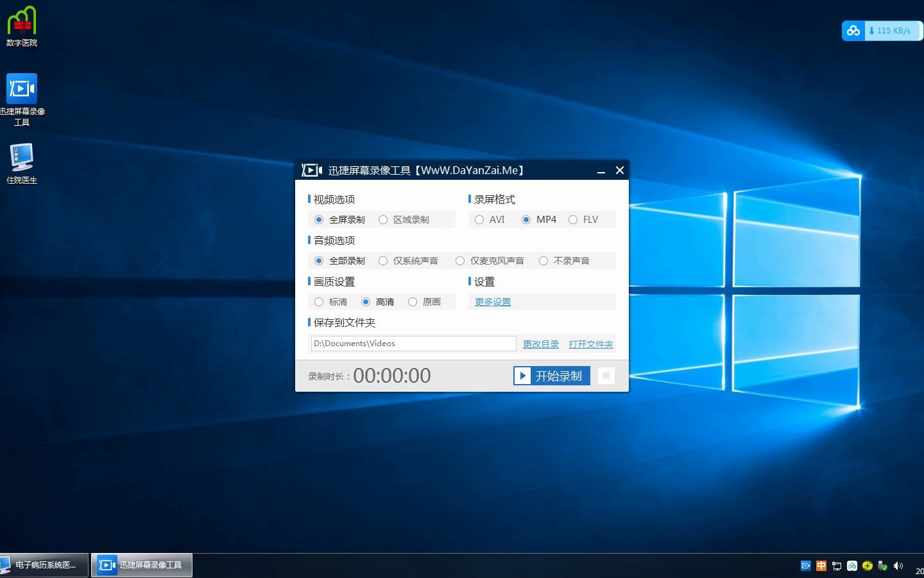Click the Baidu cloud download speed widget
This screenshot has height=578, width=924.
point(882,30)
